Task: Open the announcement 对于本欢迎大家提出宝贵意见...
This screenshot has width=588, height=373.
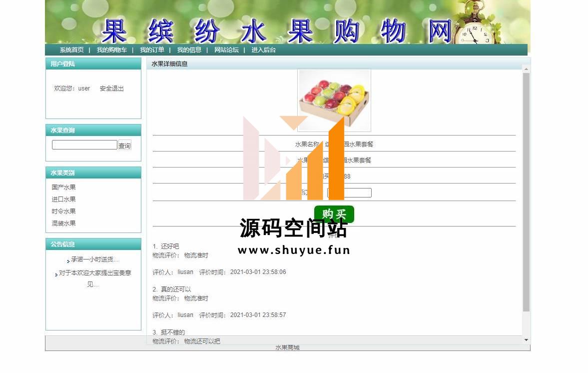Action: 95,278
